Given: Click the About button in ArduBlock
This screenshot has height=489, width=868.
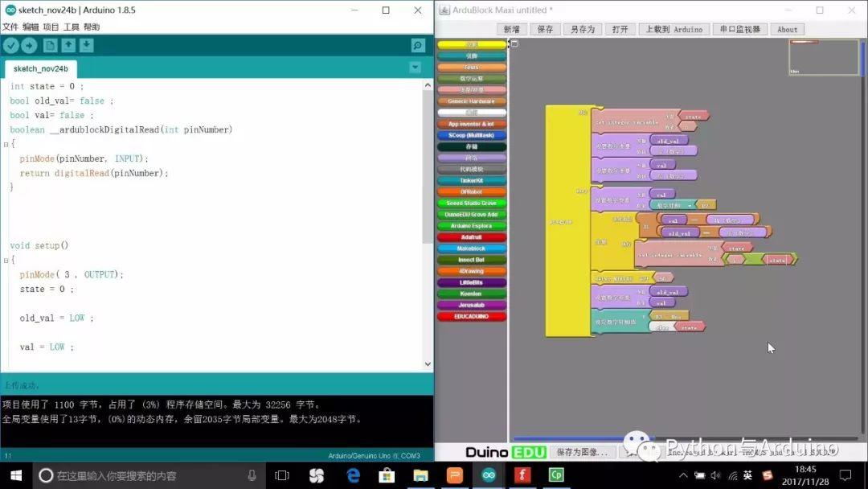Looking at the screenshot, I should pyautogui.click(x=787, y=29).
